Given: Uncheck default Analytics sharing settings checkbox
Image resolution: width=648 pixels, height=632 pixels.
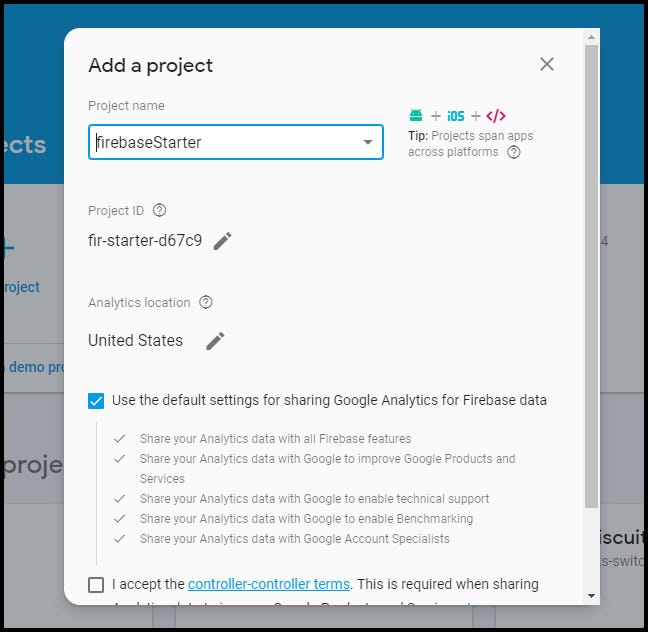Looking at the screenshot, I should tap(96, 401).
